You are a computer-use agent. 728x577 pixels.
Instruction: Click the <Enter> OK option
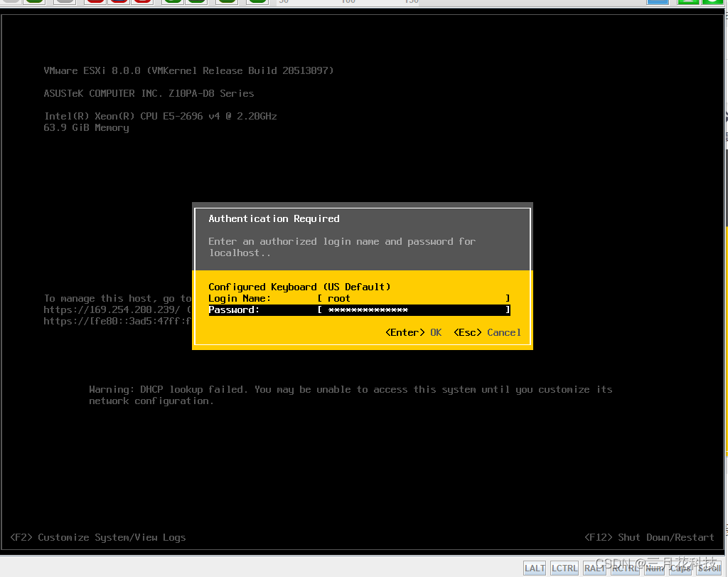click(x=413, y=333)
